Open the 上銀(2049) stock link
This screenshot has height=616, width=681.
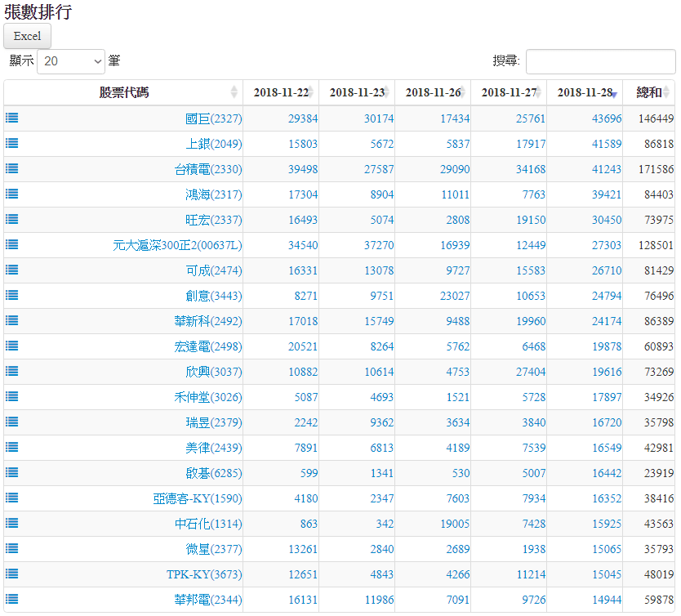click(x=213, y=144)
